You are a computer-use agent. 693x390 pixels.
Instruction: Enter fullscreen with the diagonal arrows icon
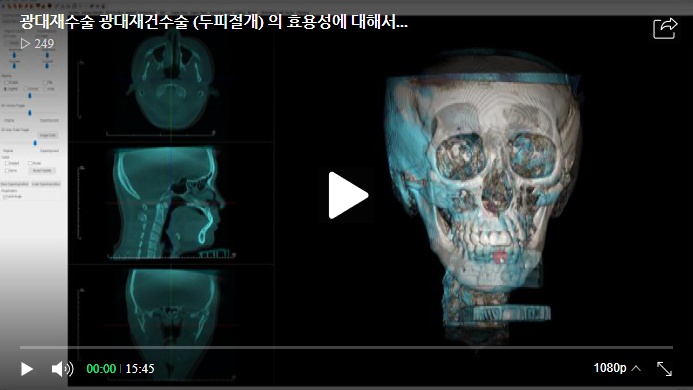(664, 369)
